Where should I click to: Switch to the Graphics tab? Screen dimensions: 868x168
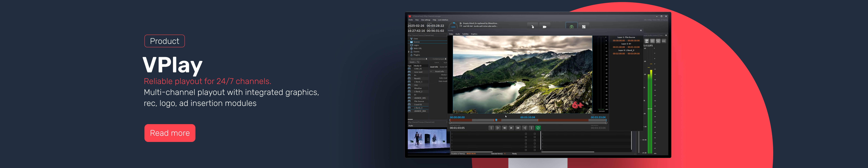click(x=474, y=34)
